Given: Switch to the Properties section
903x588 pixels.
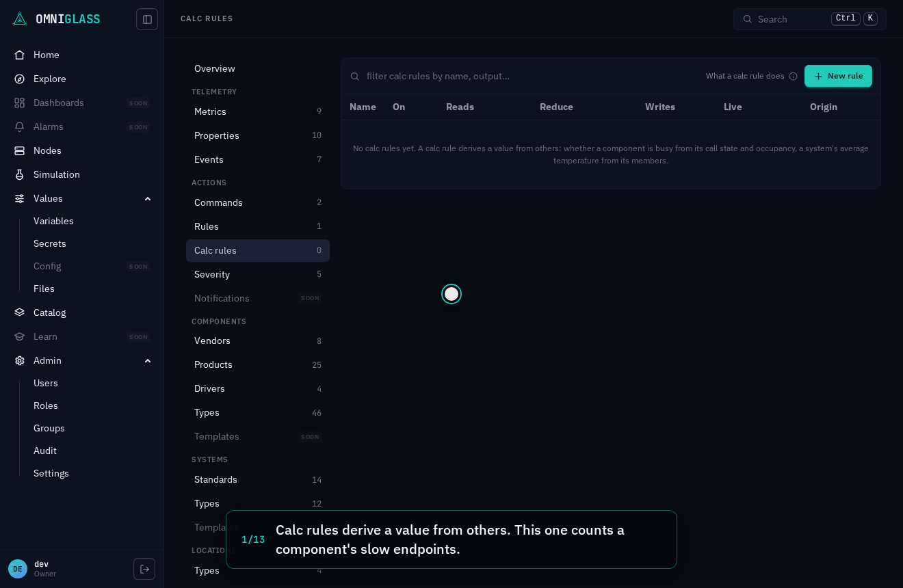Looking at the screenshot, I should point(258,135).
